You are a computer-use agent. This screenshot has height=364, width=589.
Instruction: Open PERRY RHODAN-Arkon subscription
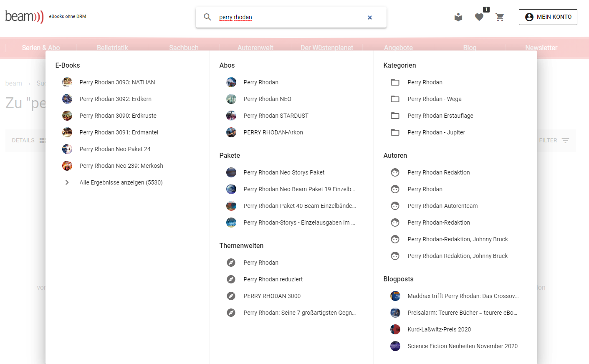273,132
